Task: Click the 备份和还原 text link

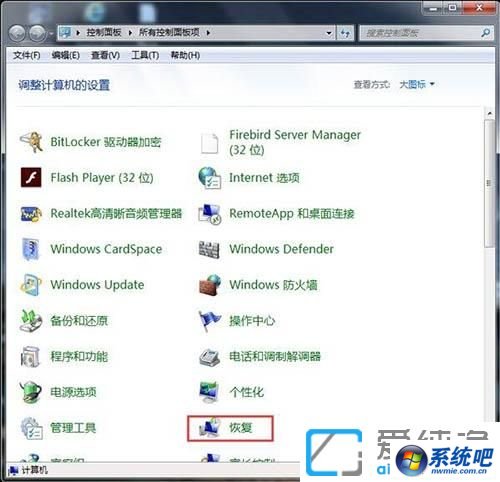Action: 79,321
